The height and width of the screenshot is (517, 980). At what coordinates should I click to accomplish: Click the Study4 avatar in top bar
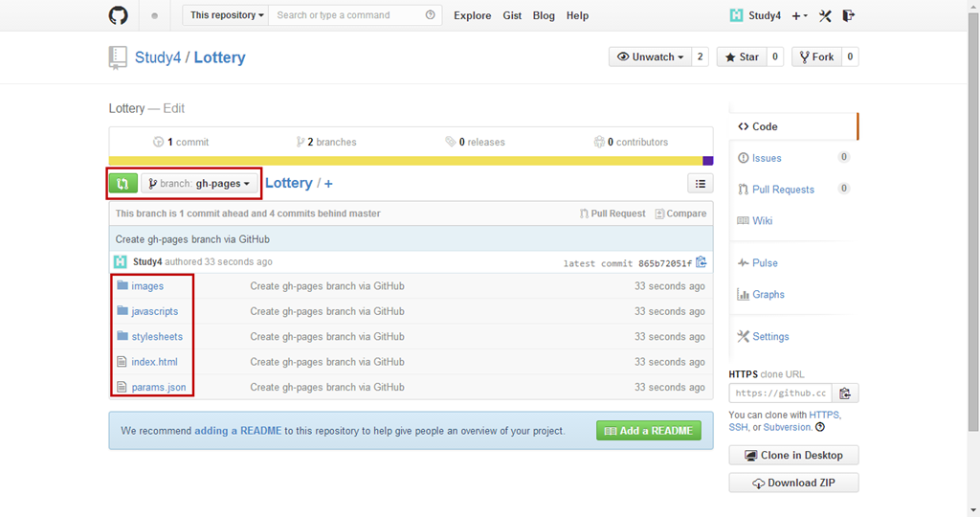tap(736, 15)
